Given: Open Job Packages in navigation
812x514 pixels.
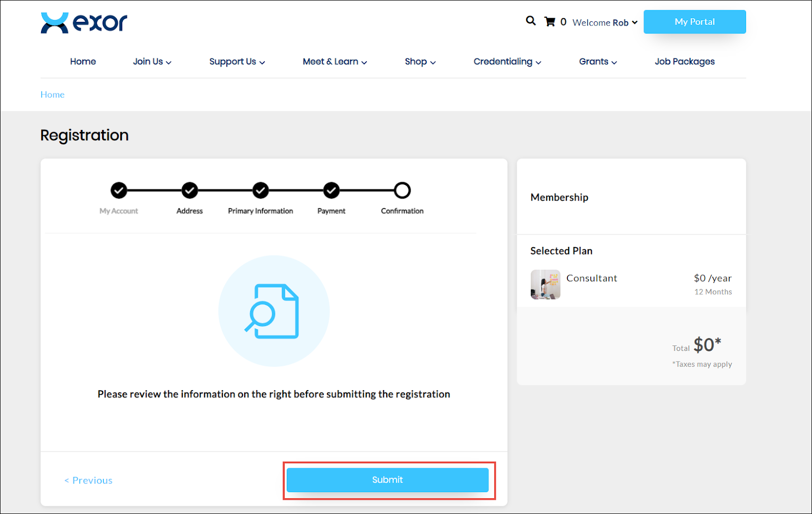Looking at the screenshot, I should (x=684, y=61).
